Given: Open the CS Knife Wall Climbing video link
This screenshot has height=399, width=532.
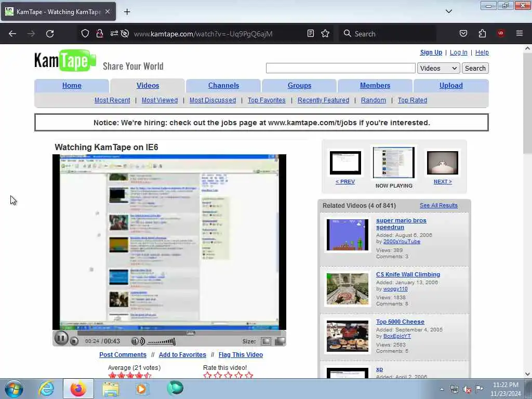Looking at the screenshot, I should 408,274.
